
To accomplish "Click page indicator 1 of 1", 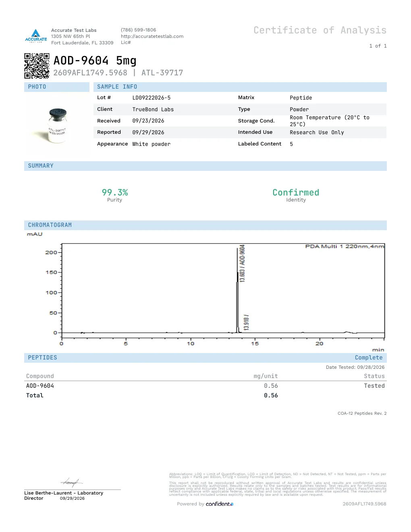I will tap(378, 46).
